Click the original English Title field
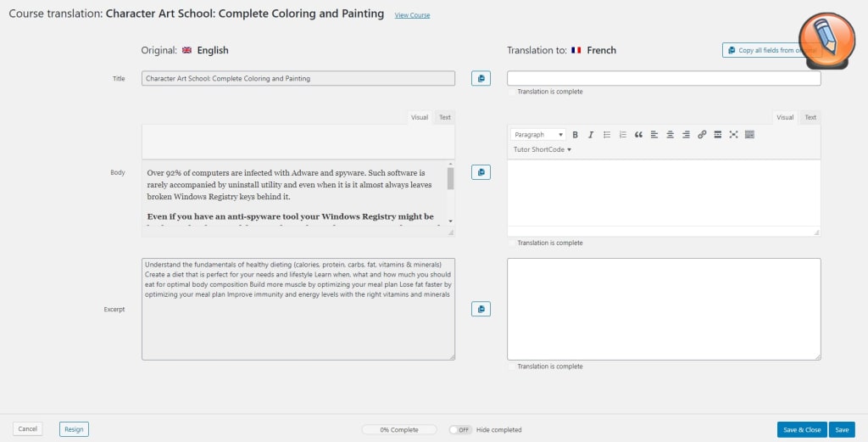868x442 pixels. point(298,78)
